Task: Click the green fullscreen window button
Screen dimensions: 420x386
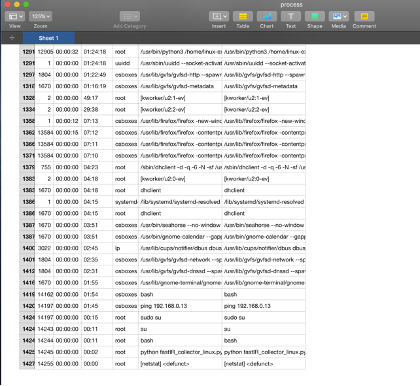Action: 26,4
